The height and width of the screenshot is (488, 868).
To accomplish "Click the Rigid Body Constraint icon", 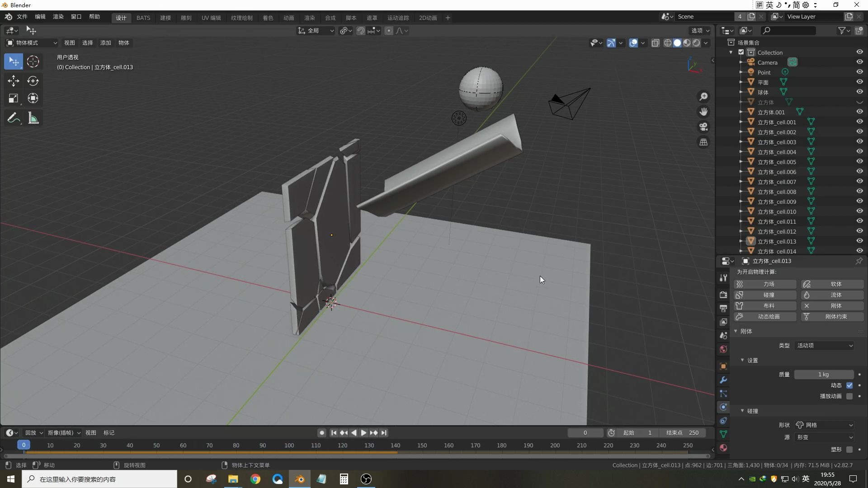I will tap(806, 316).
